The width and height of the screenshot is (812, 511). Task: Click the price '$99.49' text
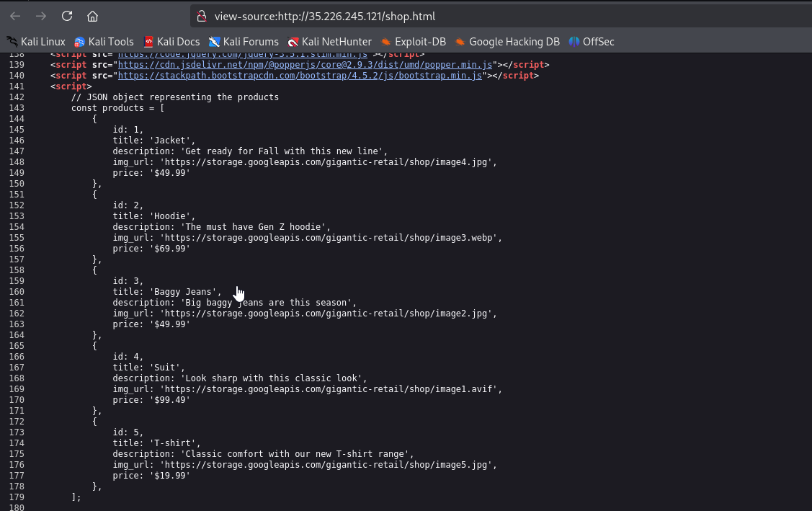[170, 400]
